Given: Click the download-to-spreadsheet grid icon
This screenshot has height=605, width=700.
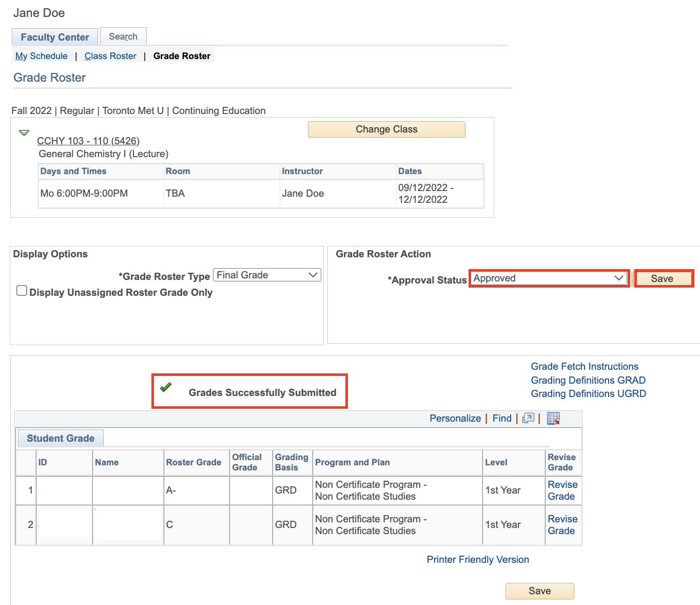Looking at the screenshot, I should (553, 419).
